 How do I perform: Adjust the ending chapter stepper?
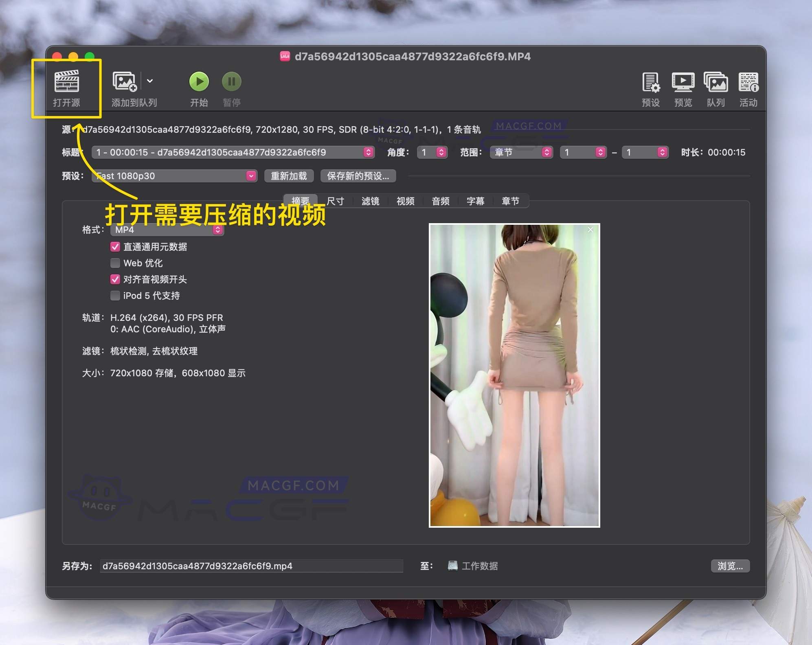[x=663, y=152]
